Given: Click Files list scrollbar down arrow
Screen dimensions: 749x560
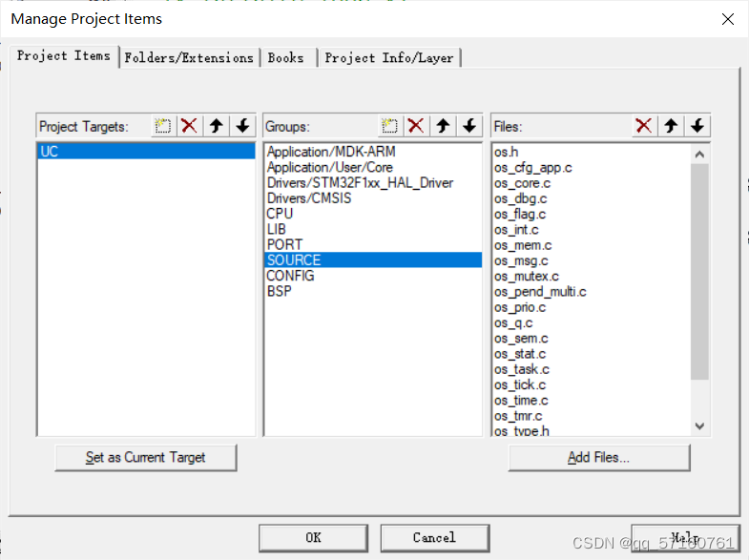Looking at the screenshot, I should point(699,425).
